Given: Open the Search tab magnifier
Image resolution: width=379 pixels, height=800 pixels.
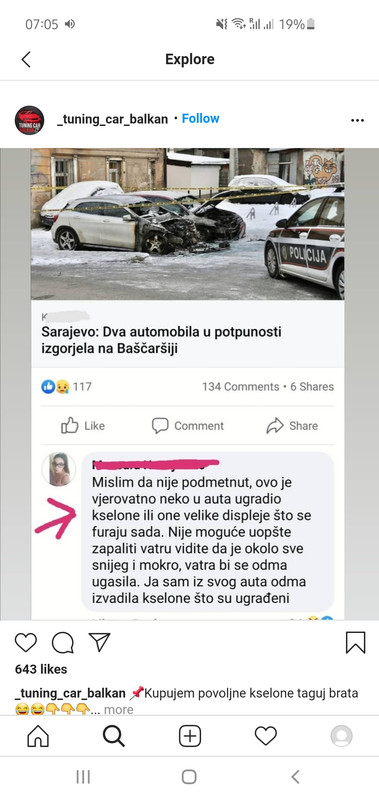Looking at the screenshot, I should pos(113,736).
